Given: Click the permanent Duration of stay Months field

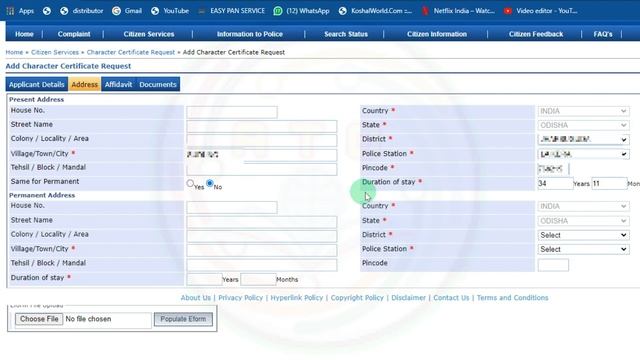Looking at the screenshot, I should point(258,280).
